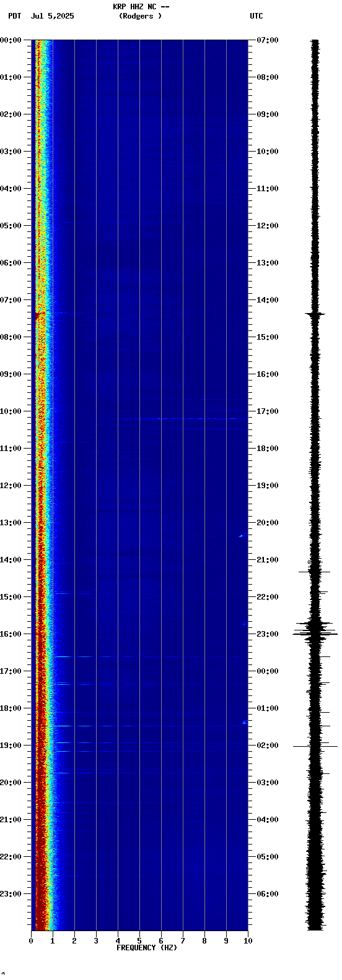The height and width of the screenshot is (980, 342).
Task: Click the '08:00' PDT label on left axis
Action: [x=11, y=337]
